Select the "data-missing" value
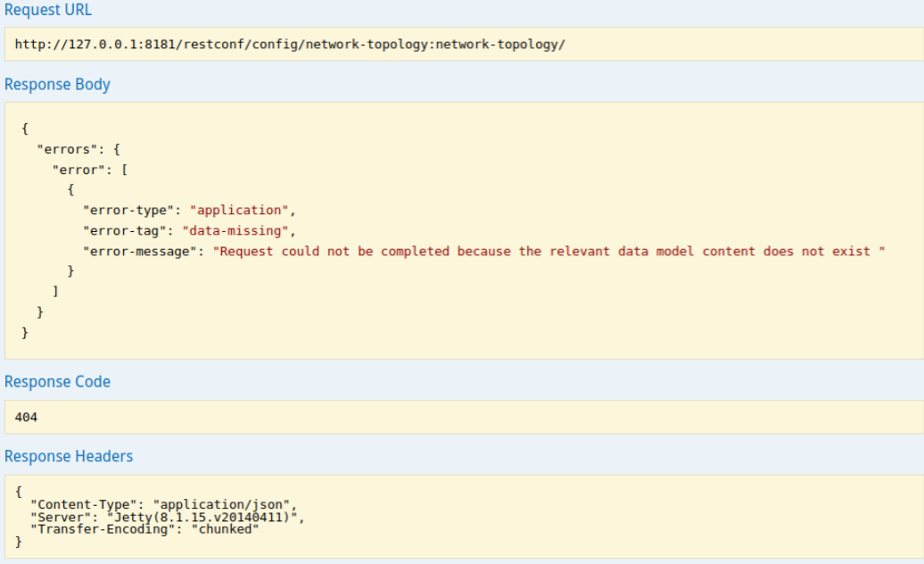 tap(236, 231)
